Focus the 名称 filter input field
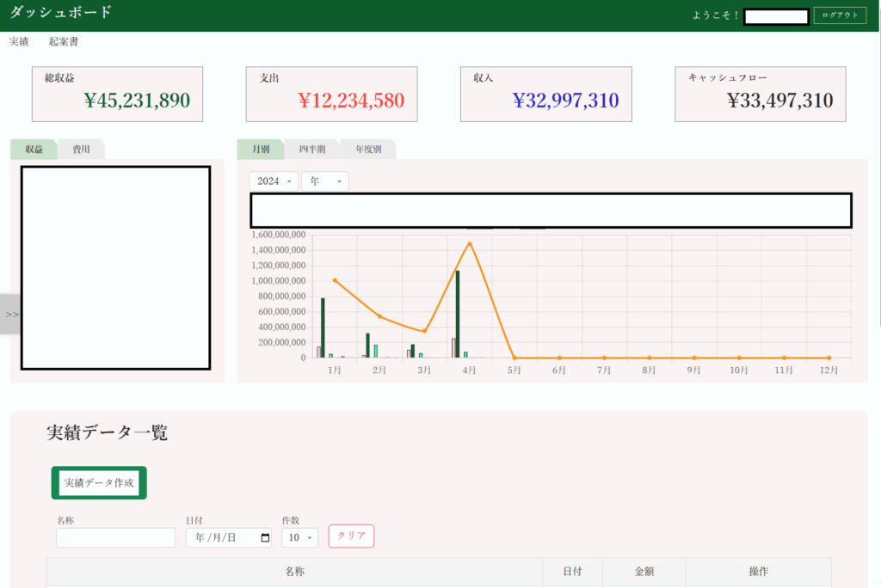Viewport: 881px width, 588px height. [x=116, y=537]
